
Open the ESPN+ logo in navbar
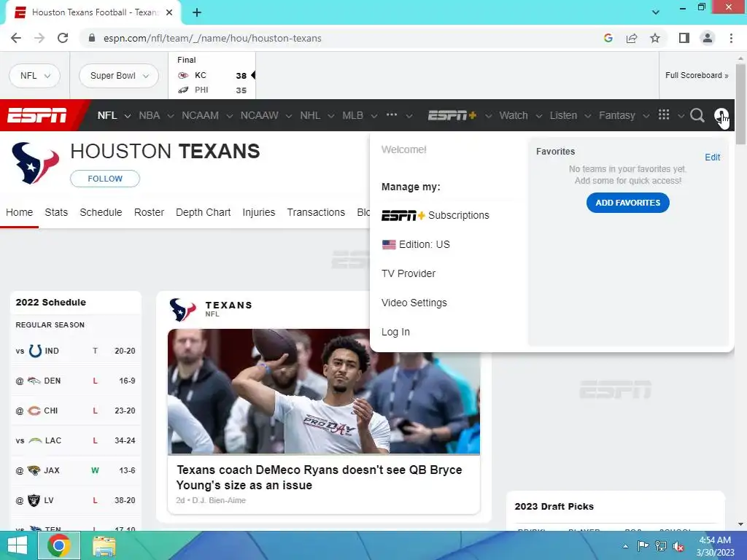coord(452,115)
